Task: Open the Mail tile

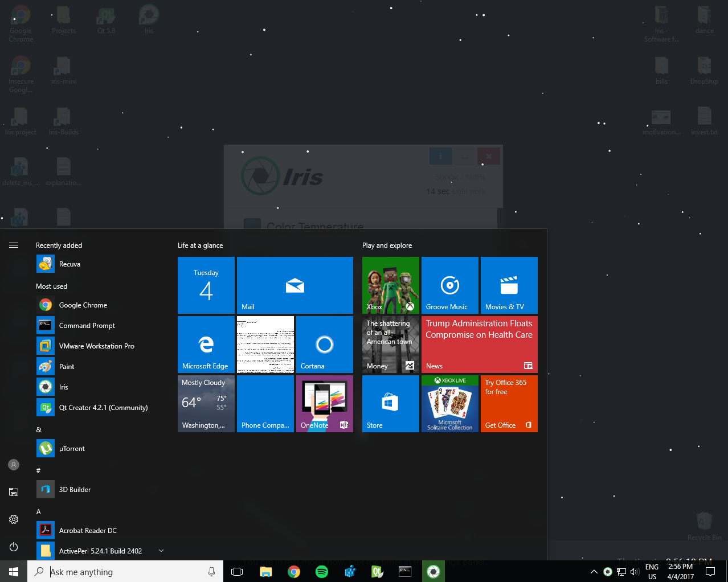Action: (x=295, y=285)
